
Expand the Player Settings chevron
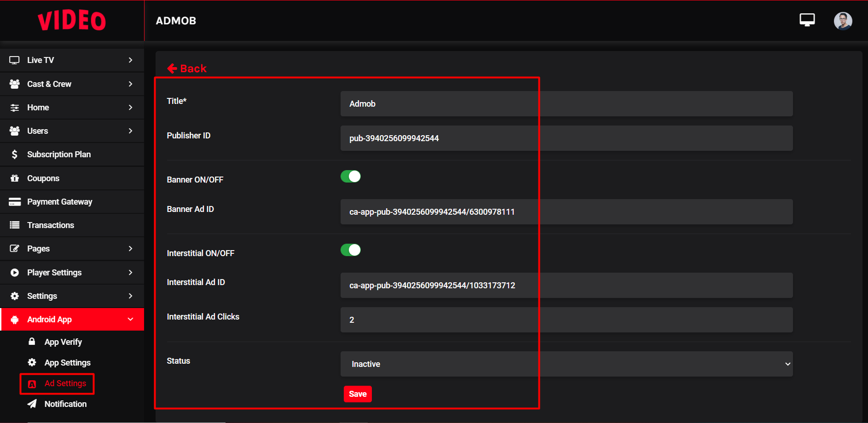pyautogui.click(x=130, y=273)
